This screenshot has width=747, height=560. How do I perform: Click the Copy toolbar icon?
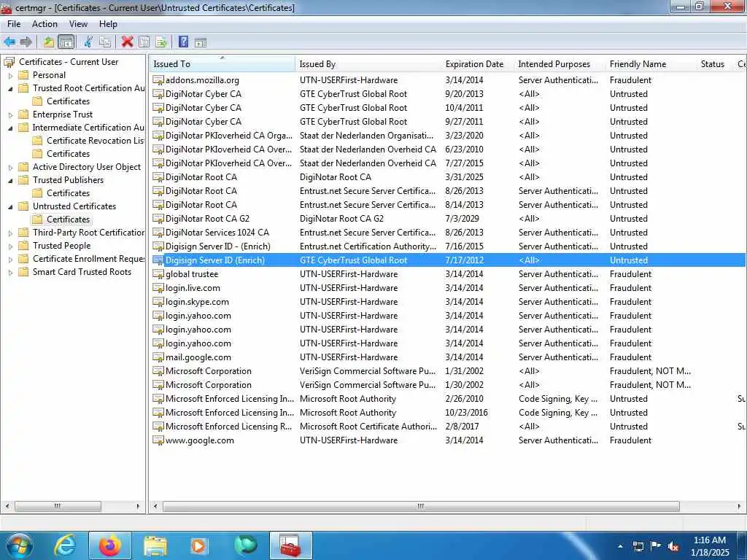[105, 42]
